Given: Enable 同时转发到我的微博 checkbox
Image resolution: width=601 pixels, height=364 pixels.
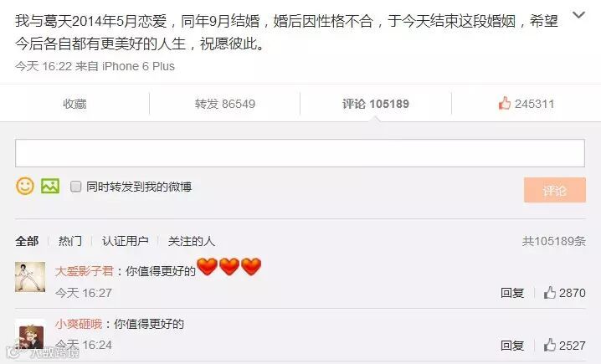Looking at the screenshot, I should point(76,187).
